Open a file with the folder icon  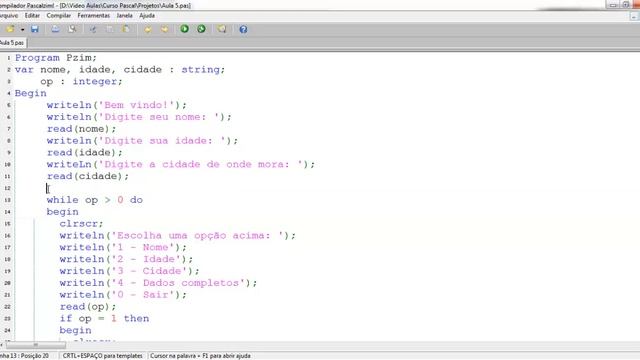point(10,29)
